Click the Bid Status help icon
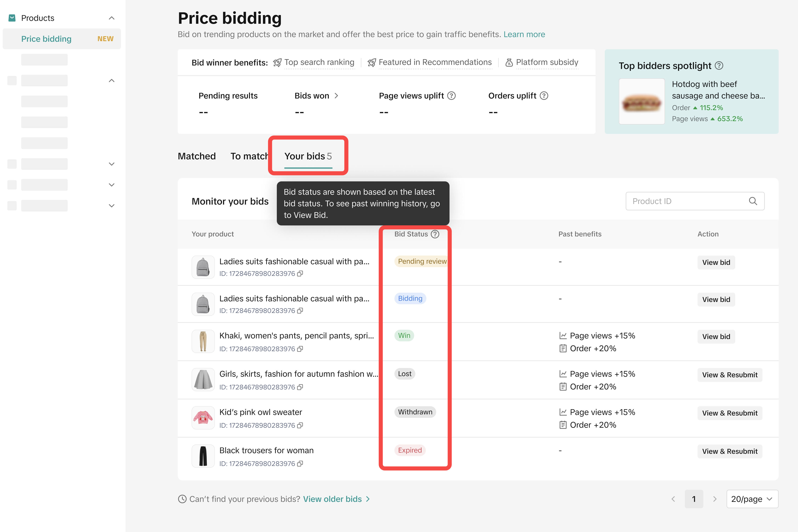This screenshot has height=532, width=798. 435,234
